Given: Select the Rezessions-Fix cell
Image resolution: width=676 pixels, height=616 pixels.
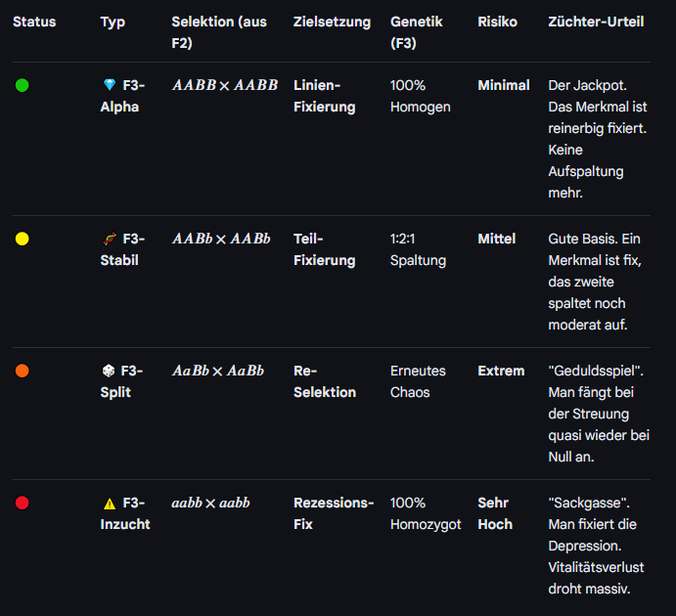Looking at the screenshot, I should pos(334,513).
